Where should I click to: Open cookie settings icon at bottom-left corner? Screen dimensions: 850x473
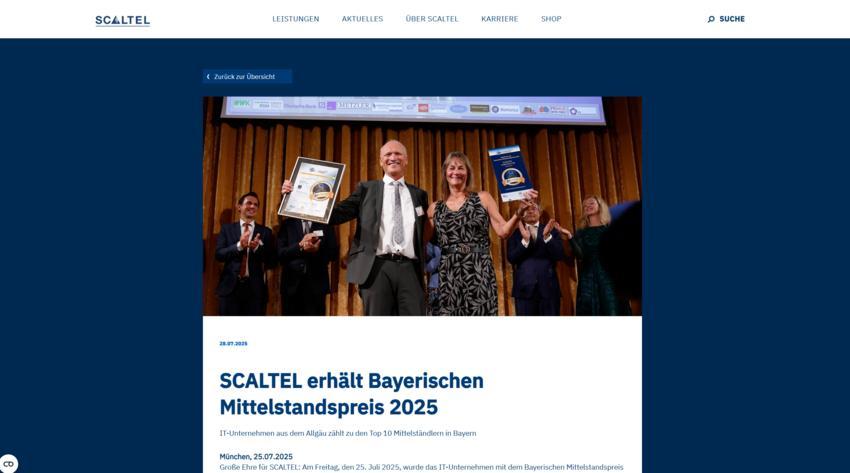coord(9,464)
